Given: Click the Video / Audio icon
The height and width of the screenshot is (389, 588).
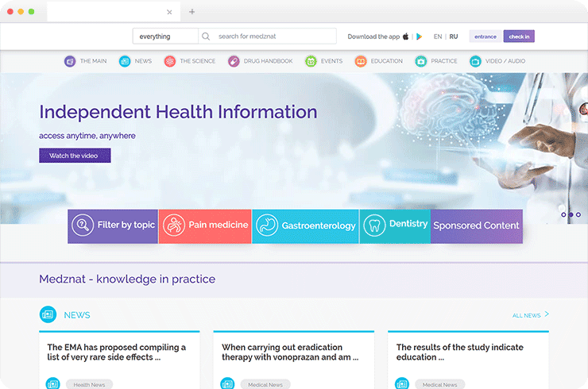Looking at the screenshot, I should 475,61.
